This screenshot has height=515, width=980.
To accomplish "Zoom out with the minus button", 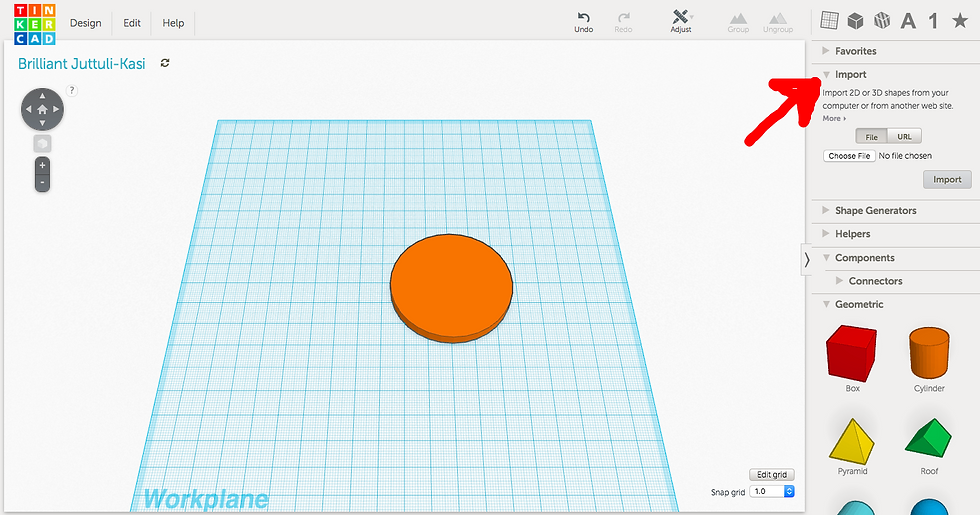I will pos(42,182).
